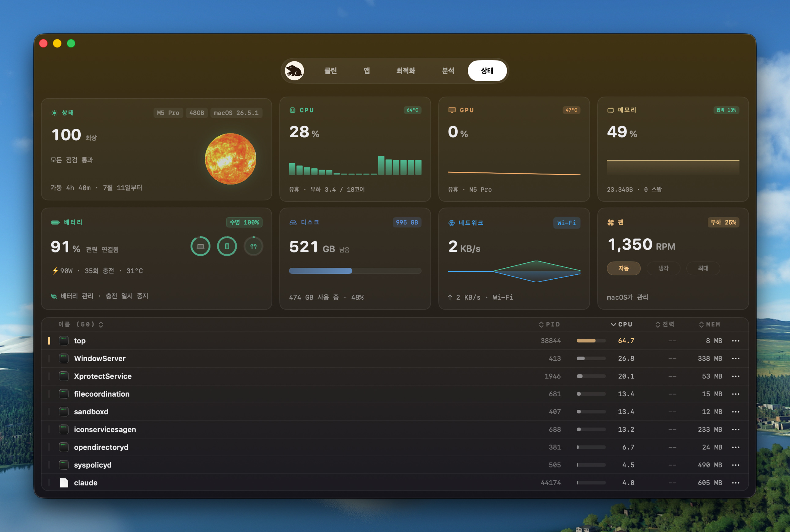
Task: Switch to the 클린 tab
Action: (330, 71)
